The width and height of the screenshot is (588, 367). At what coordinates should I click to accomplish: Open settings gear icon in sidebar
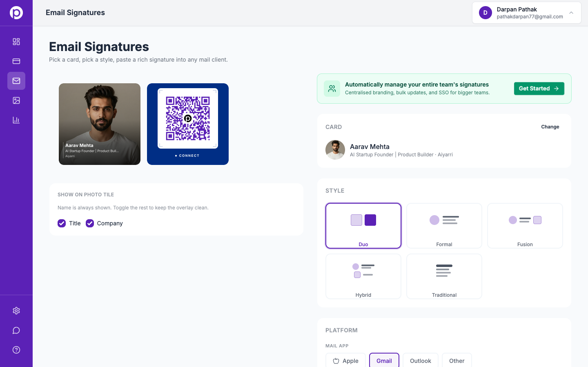16,311
